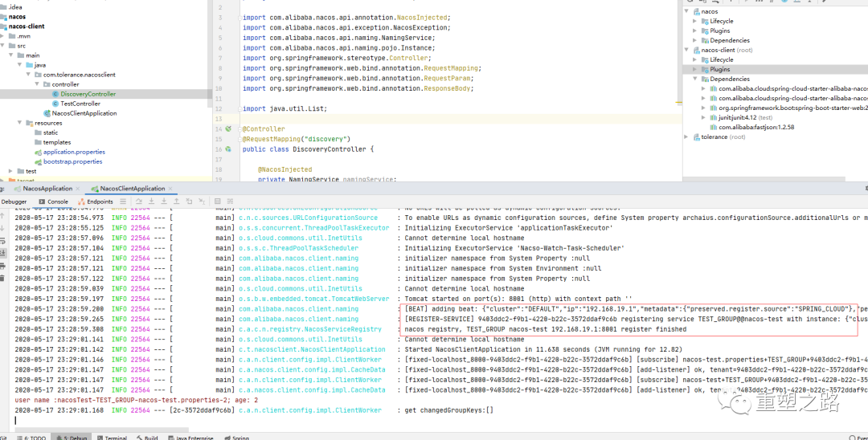Click 'import java.util.List;' code line
Image resolution: width=868 pixels, height=440 pixels.
point(285,109)
